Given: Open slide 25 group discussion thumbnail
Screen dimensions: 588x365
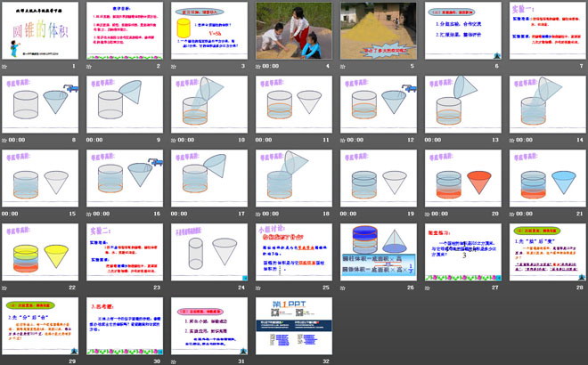Looking at the screenshot, I should tap(293, 250).
